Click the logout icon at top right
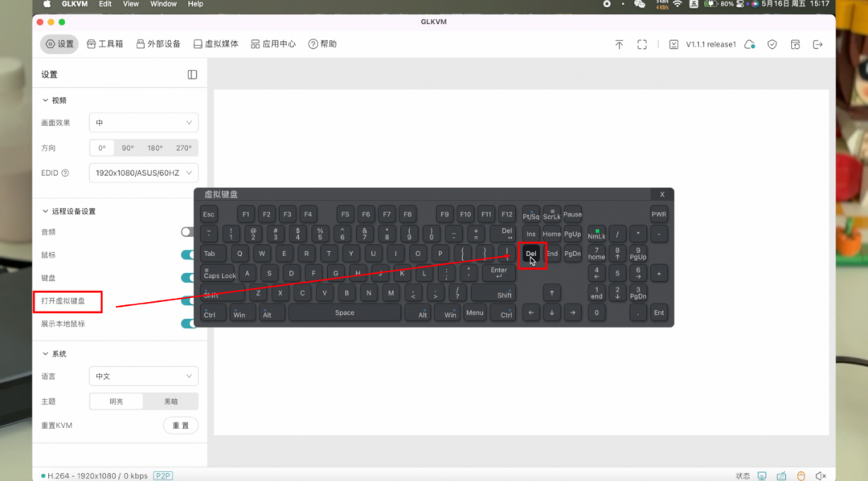Image resolution: width=868 pixels, height=481 pixels. 818,45
